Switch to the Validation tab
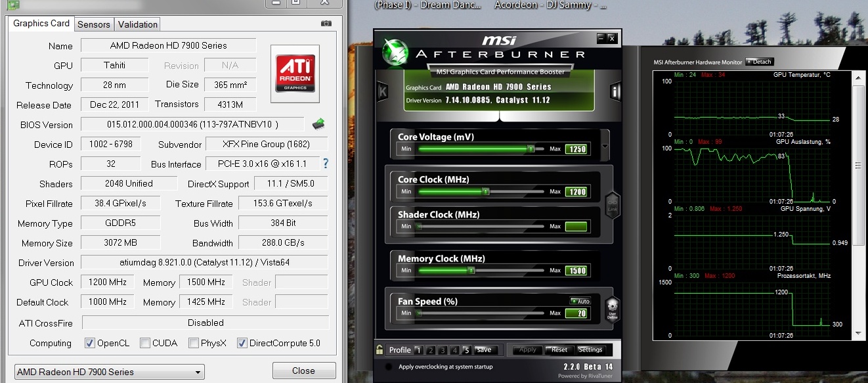Viewport: 868px width, 383px height. (x=137, y=24)
